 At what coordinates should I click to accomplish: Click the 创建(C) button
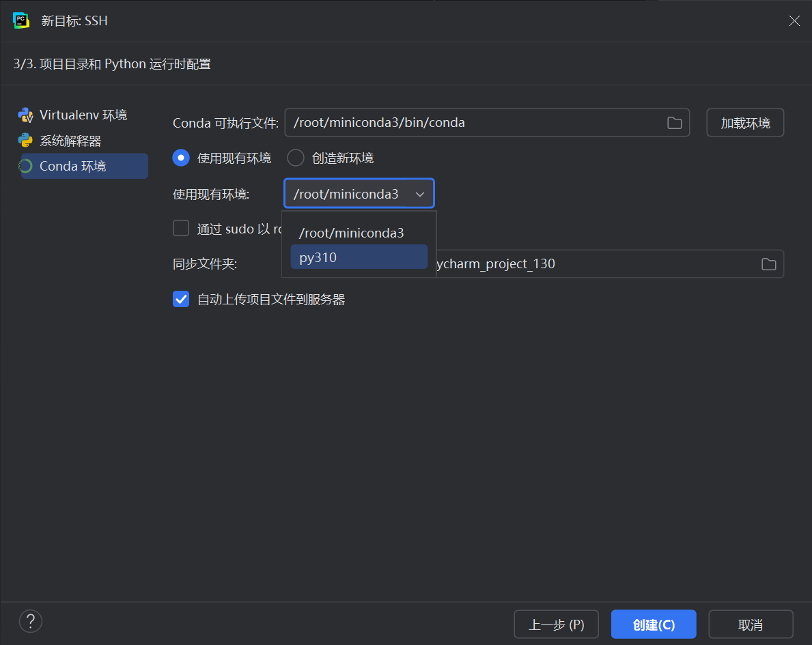click(654, 625)
